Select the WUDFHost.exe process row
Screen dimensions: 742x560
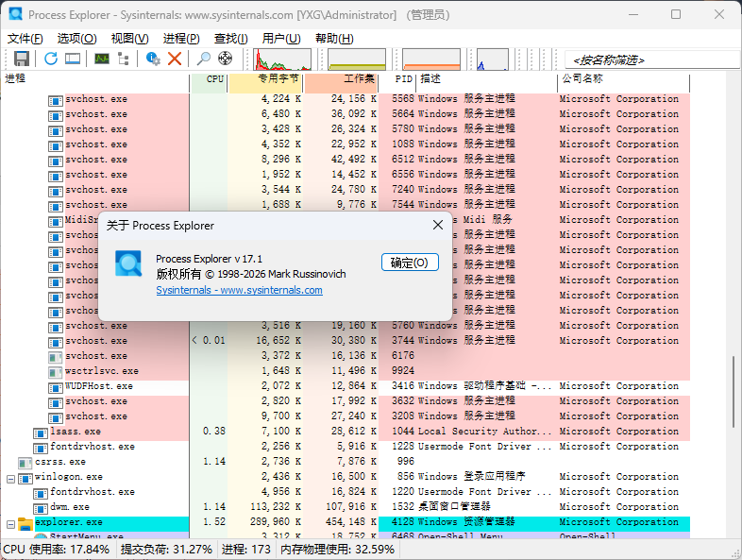point(345,387)
